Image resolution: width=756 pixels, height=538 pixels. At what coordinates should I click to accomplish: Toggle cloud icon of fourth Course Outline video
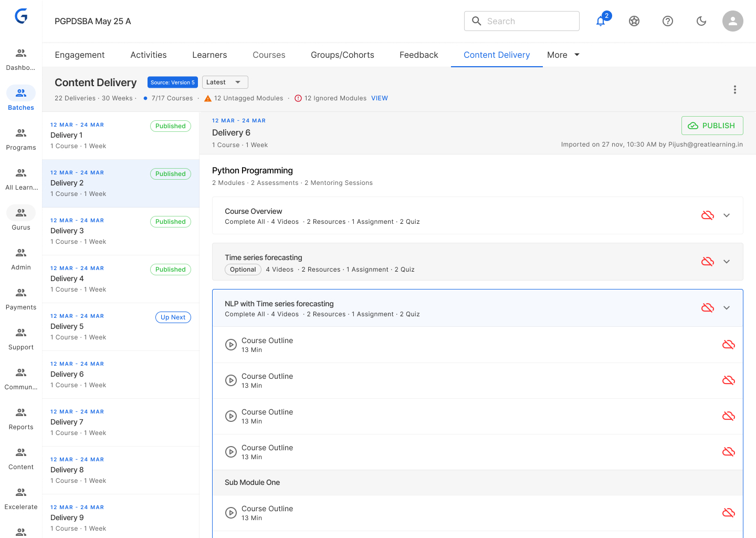pos(729,452)
